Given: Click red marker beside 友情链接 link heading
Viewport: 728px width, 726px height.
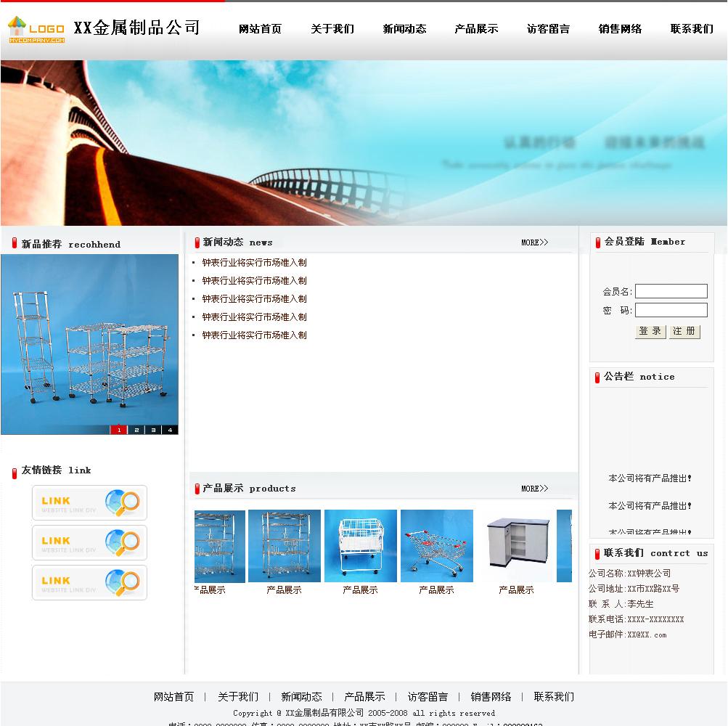Looking at the screenshot, I should tap(15, 473).
